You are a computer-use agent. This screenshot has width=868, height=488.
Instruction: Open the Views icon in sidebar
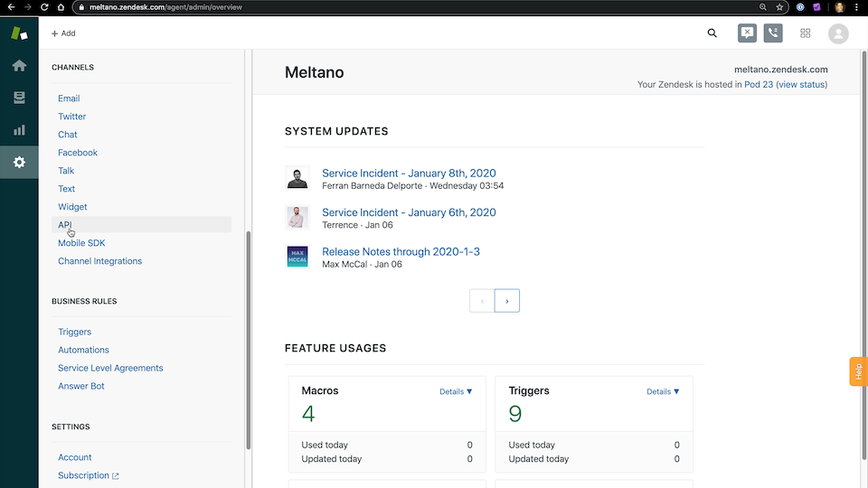pyautogui.click(x=19, y=98)
